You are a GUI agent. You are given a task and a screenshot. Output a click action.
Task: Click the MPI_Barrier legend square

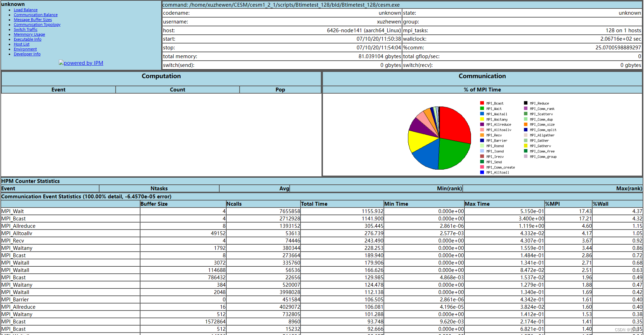point(482,141)
